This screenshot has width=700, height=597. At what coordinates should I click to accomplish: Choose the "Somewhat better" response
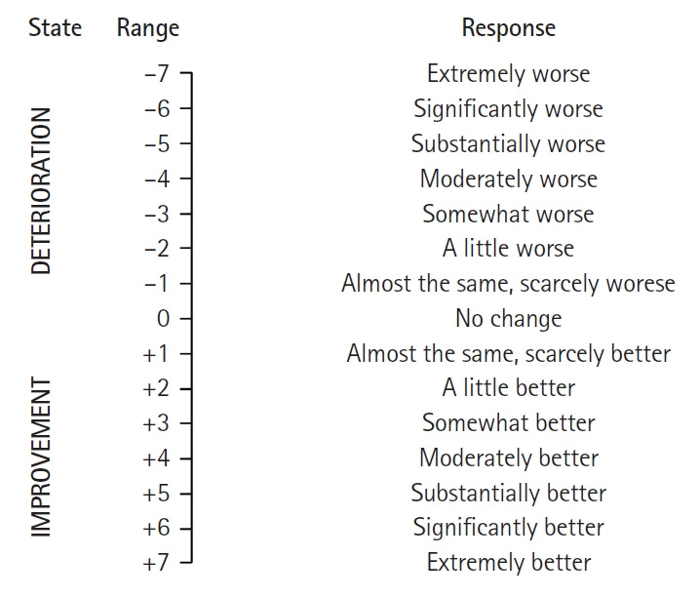pos(508,423)
